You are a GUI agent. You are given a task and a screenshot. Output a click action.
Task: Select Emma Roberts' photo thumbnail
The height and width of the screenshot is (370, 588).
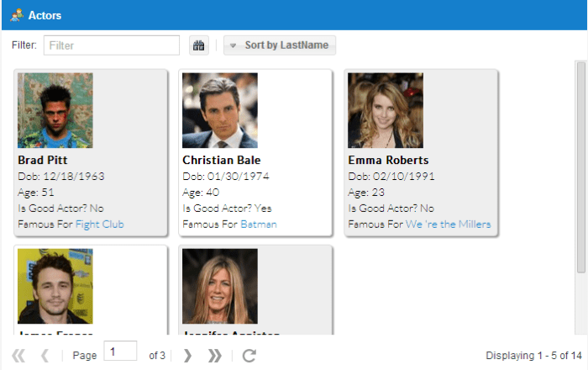[x=386, y=110]
